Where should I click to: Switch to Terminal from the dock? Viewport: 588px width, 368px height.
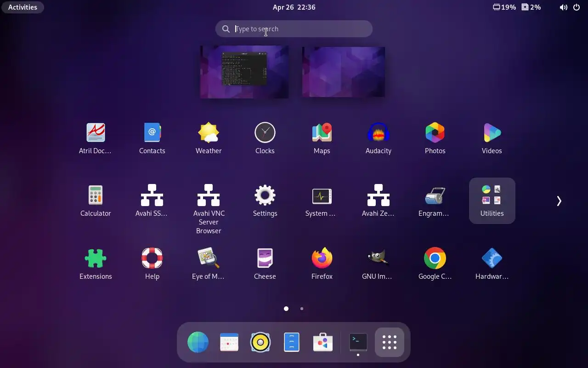click(x=358, y=342)
